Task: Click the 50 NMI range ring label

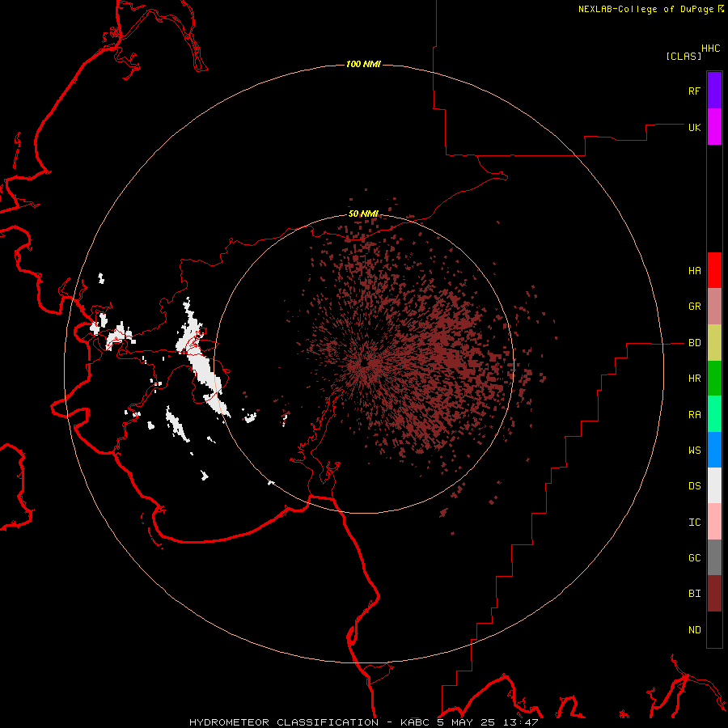Action: point(363,214)
